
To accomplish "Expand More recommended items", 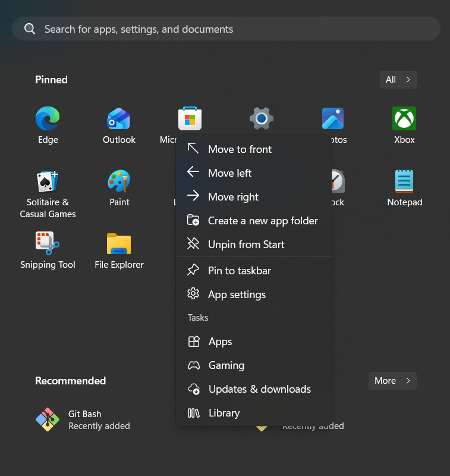I will pyautogui.click(x=392, y=381).
